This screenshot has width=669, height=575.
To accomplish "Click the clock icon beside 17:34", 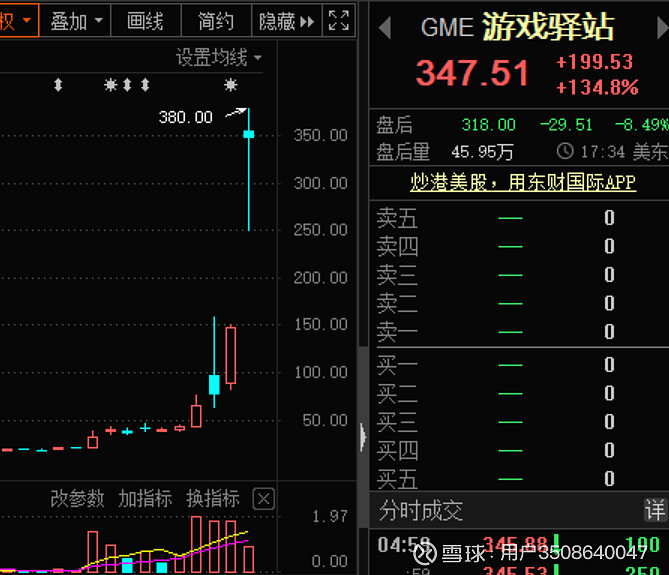I will [565, 151].
